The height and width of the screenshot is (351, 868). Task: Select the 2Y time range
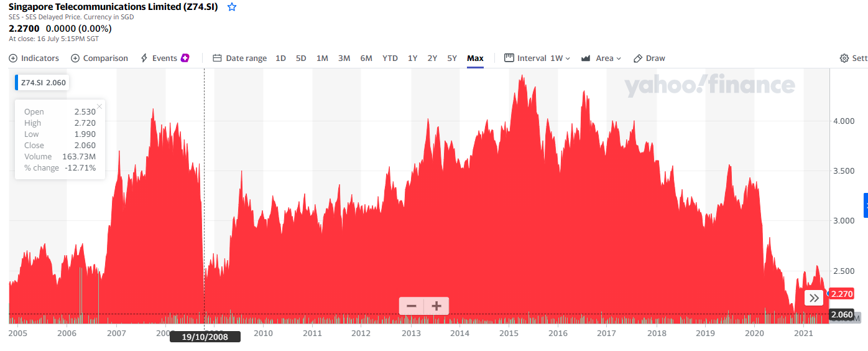point(432,58)
